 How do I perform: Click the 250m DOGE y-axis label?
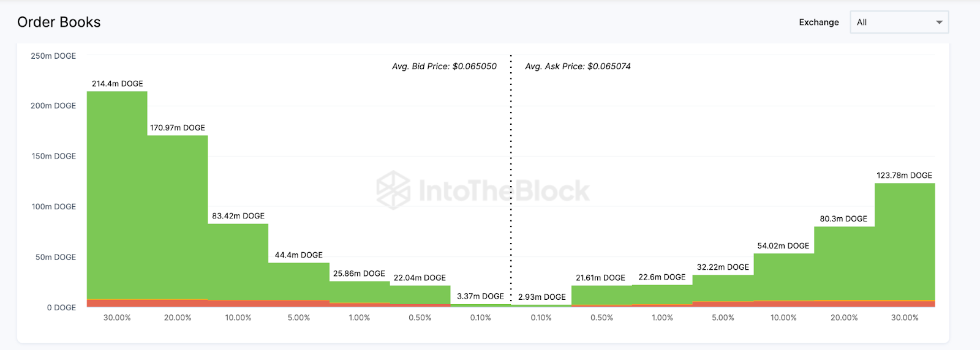[x=53, y=56]
